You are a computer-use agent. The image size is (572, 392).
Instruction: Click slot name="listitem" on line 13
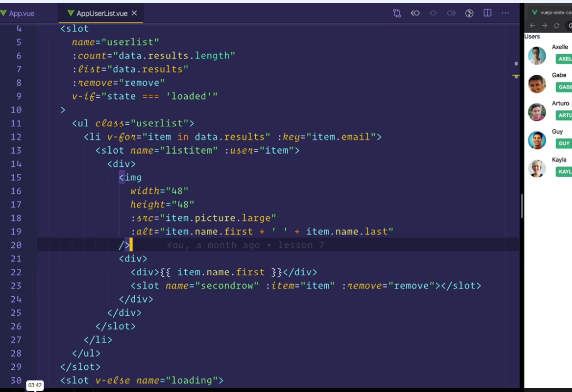coord(156,150)
